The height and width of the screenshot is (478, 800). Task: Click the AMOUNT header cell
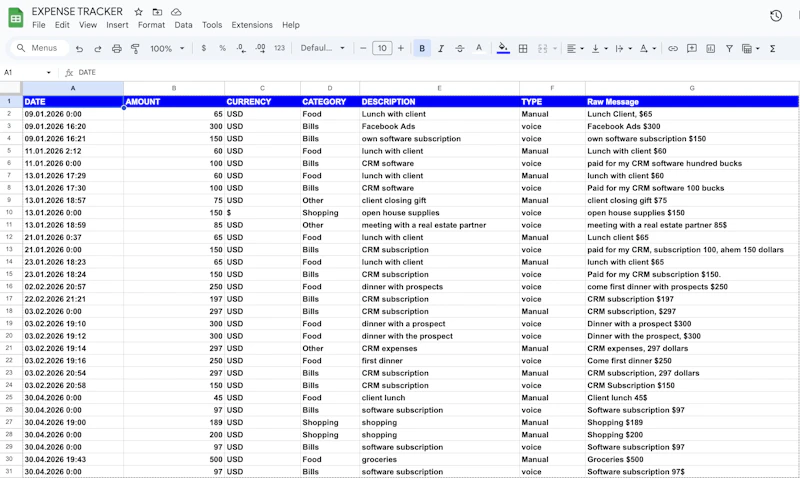(x=174, y=102)
